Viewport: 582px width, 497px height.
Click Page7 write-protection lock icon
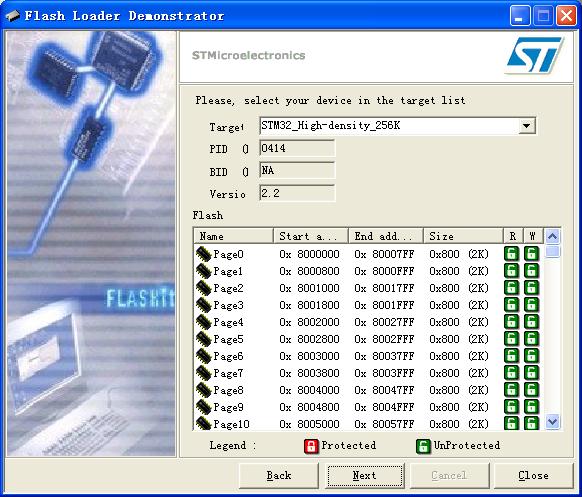point(532,373)
